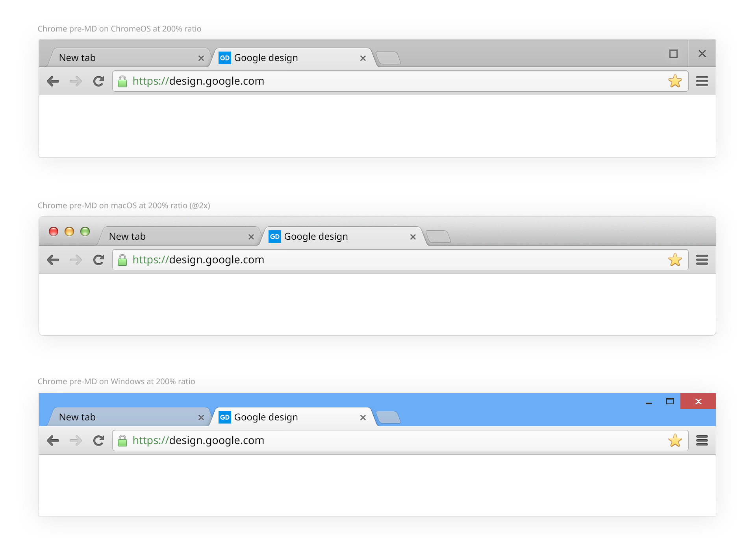
Task: Click the macOS red close button
Action: click(54, 232)
